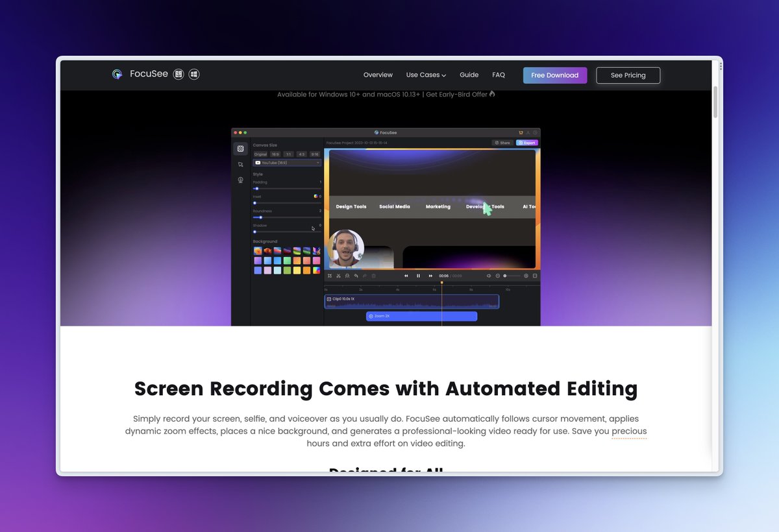This screenshot has width=779, height=532.
Task: Select the 16:9 canvas size option
Action: [x=275, y=154]
